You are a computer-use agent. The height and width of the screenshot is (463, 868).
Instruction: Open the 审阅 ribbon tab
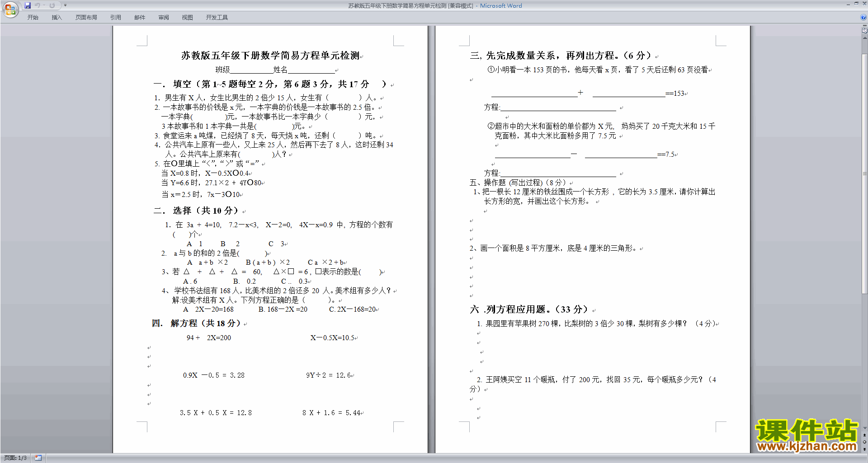(x=164, y=18)
